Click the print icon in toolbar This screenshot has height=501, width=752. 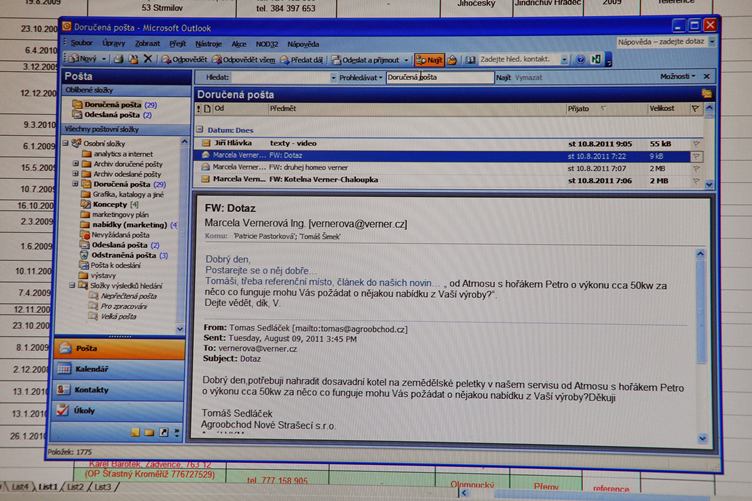118,59
